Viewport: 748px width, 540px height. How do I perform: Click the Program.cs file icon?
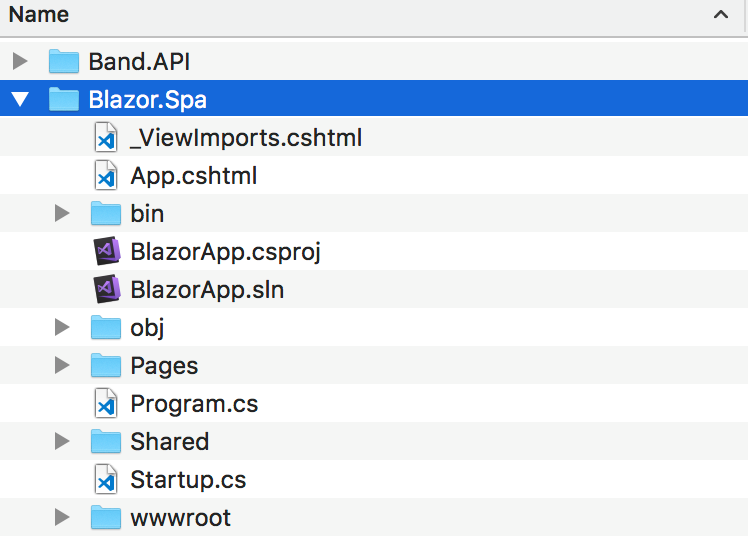(106, 403)
